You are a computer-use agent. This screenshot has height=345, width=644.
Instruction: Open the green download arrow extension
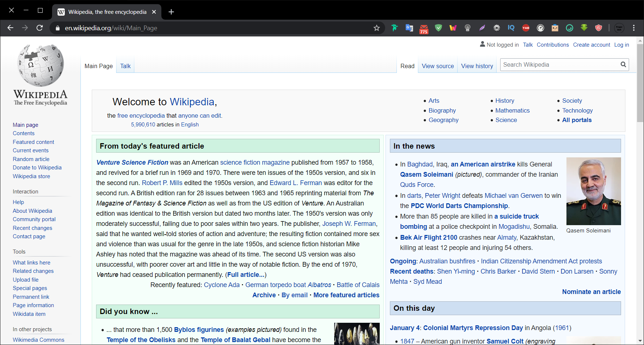click(x=584, y=28)
